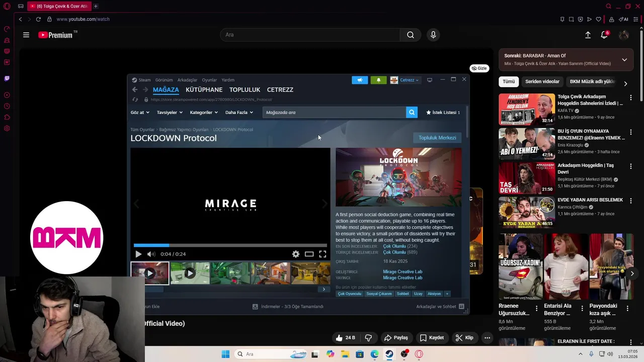The height and width of the screenshot is (362, 644).
Task: Expand the Göz at dropdown
Action: (140, 113)
